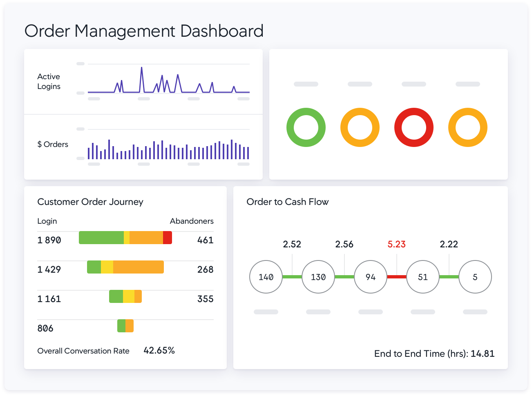The height and width of the screenshot is (396, 532).
Task: Click the Order to Cash Flow heading
Action: [288, 202]
